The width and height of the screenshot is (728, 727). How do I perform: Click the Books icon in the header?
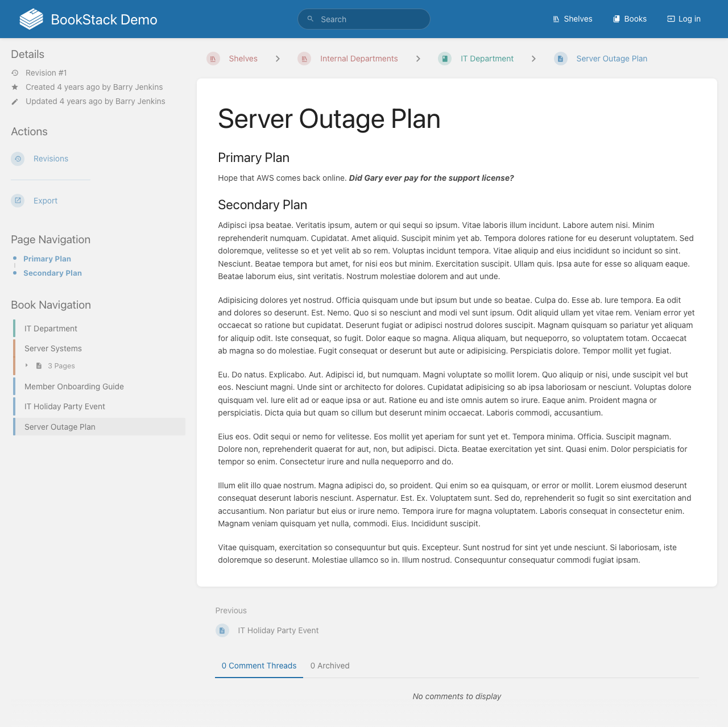click(x=617, y=19)
